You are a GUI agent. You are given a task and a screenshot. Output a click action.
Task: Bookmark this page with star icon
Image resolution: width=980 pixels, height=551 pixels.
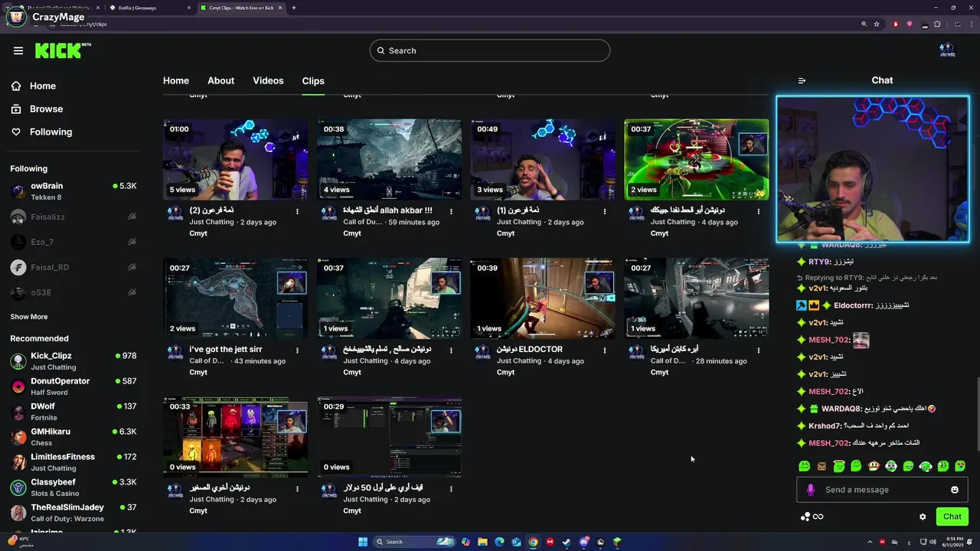point(877,24)
